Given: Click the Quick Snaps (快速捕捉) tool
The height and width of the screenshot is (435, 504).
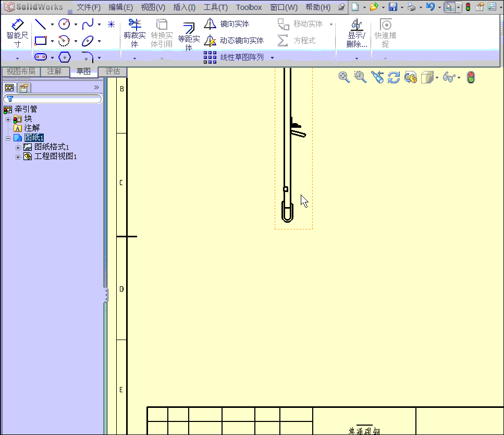Looking at the screenshot, I should click(385, 33).
